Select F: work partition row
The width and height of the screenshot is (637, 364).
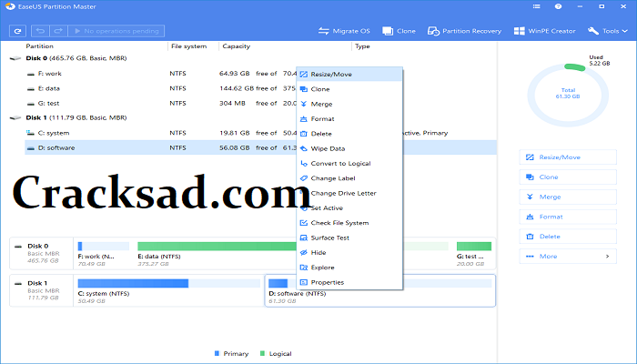260,74
